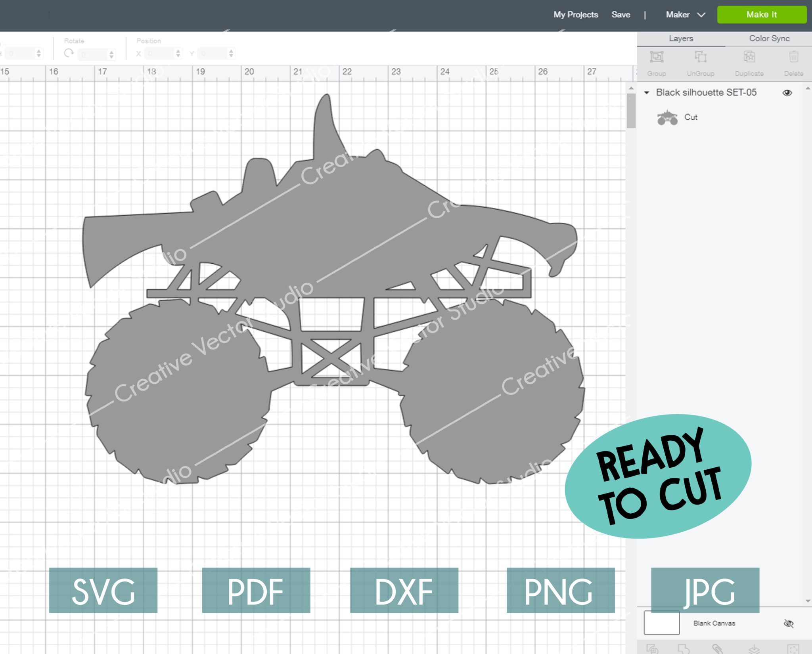
Task: Click the canvas vertical scrollbar thumb
Action: (631, 110)
